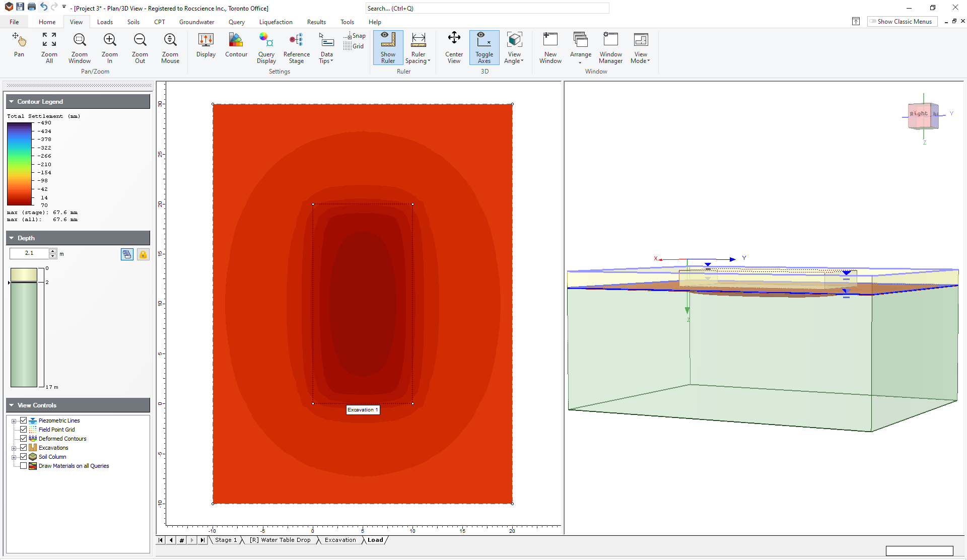Expand the Excavations tree item
The image size is (967, 560).
pos(14,448)
